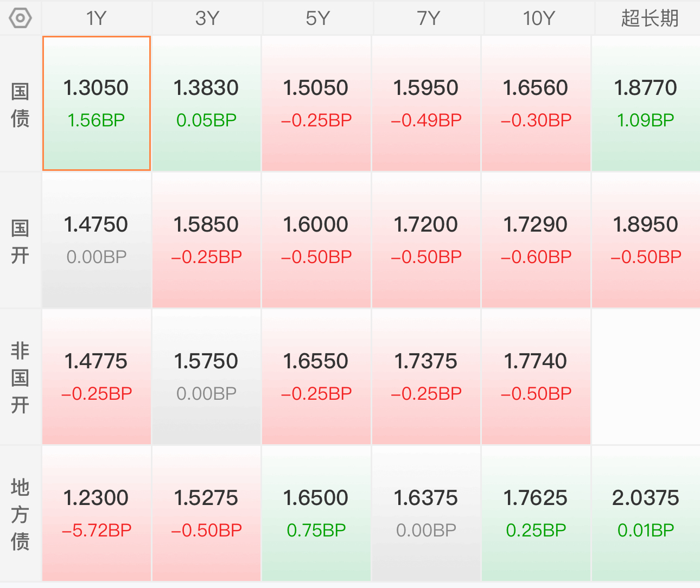Screen dimensions: 700x588
Task: Open the 非国开 3Y cell 1.5750
Action: [206, 377]
